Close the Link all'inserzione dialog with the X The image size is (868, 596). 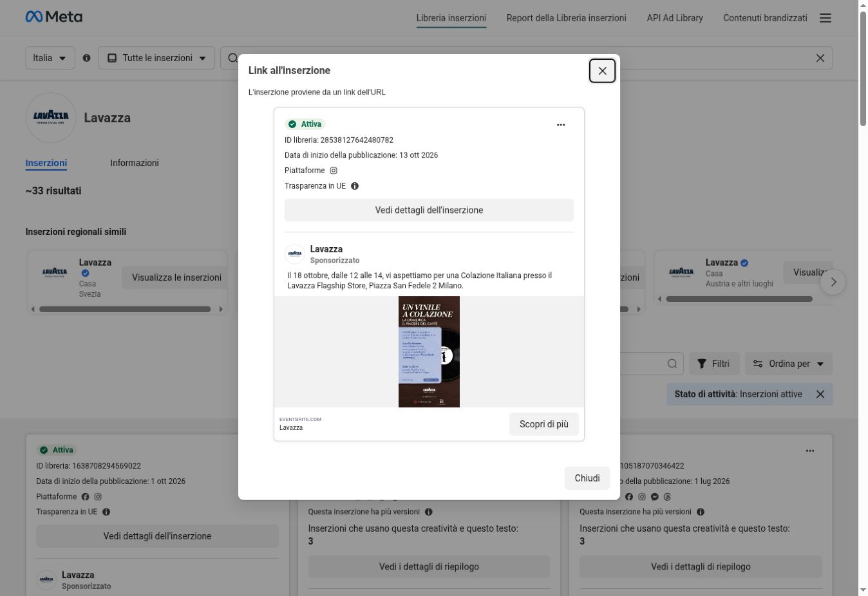(602, 71)
